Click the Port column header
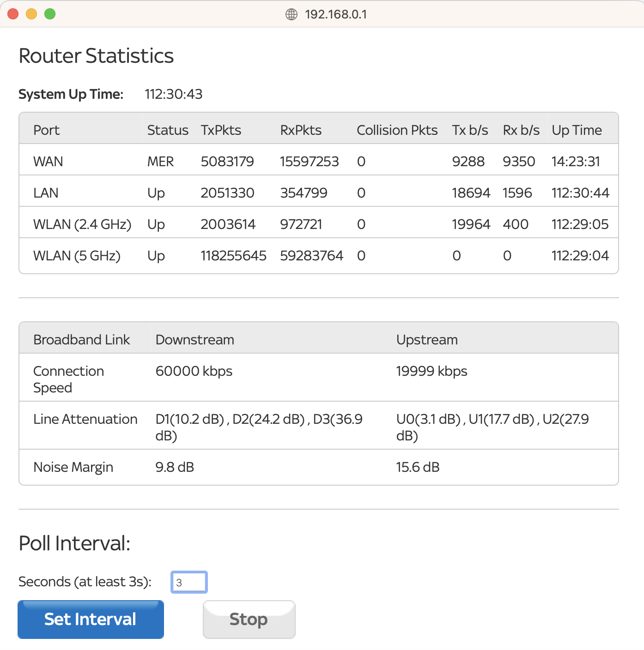 click(x=47, y=130)
